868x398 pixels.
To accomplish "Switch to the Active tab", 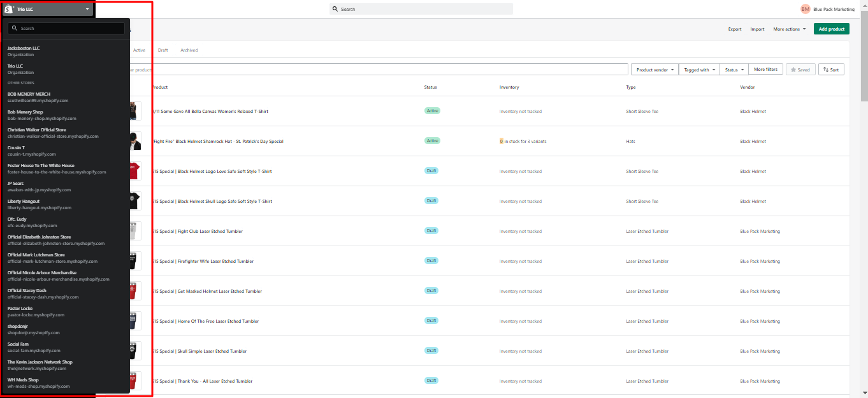I will coord(139,50).
